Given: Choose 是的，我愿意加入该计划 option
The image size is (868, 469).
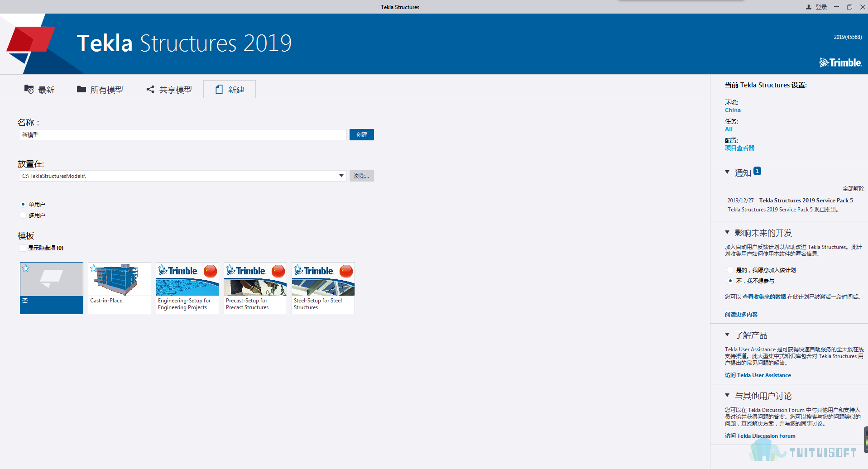Looking at the screenshot, I should tap(730, 270).
